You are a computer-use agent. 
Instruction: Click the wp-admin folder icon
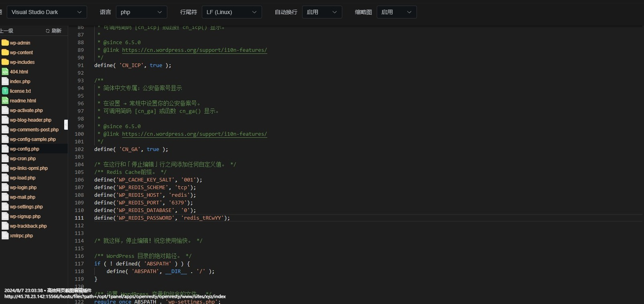click(x=5, y=43)
